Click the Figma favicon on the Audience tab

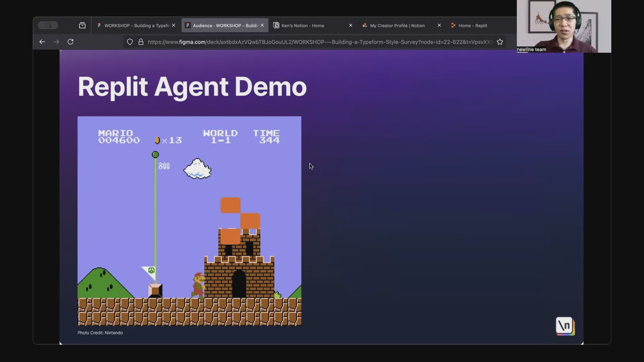188,25
